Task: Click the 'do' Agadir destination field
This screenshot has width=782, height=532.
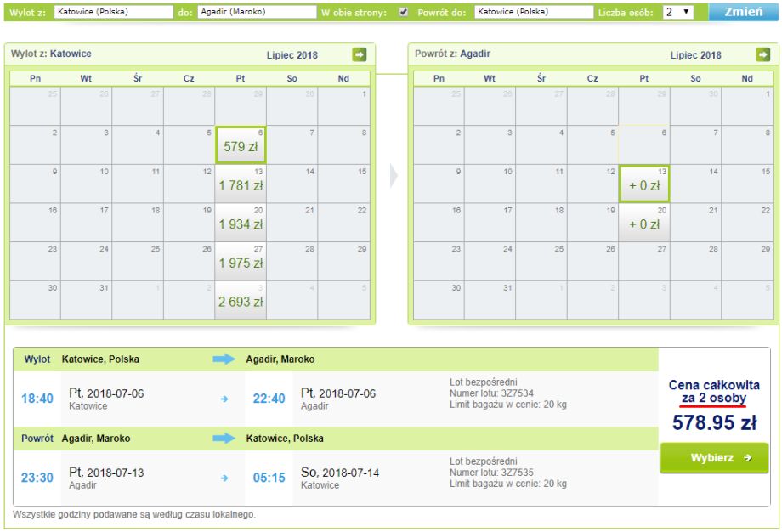Action: (x=257, y=13)
